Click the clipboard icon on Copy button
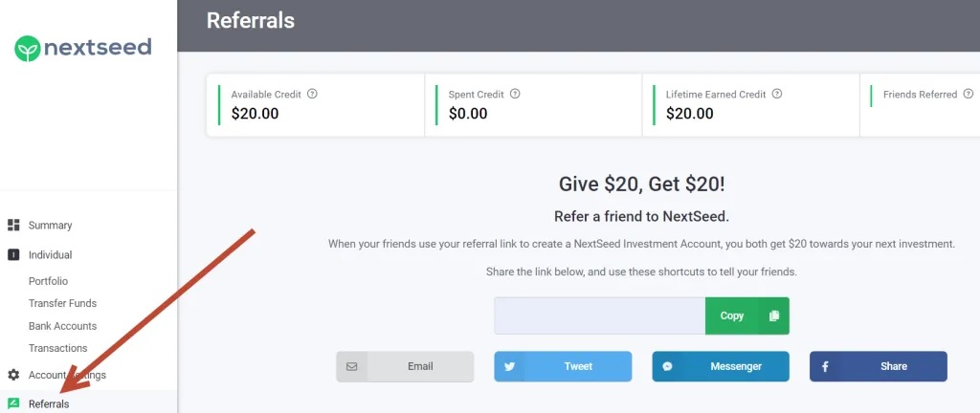Viewport: 980px width, 413px height. coord(773,315)
